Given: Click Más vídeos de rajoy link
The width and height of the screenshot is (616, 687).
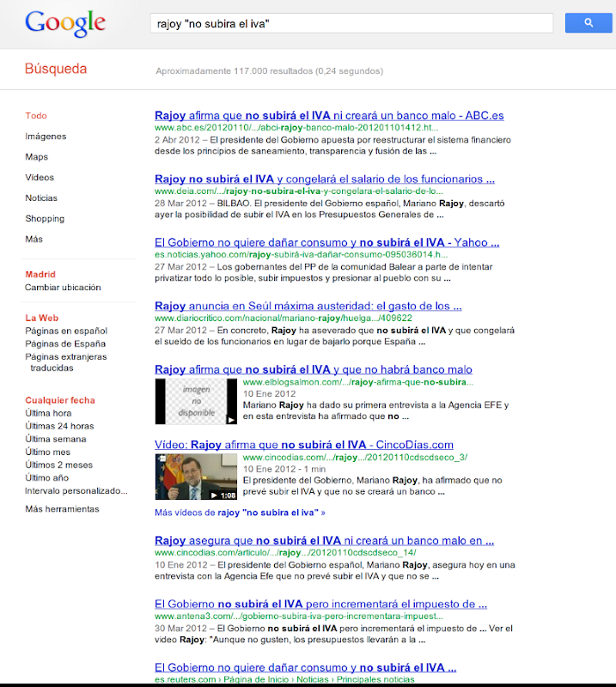Looking at the screenshot, I should pos(240,513).
